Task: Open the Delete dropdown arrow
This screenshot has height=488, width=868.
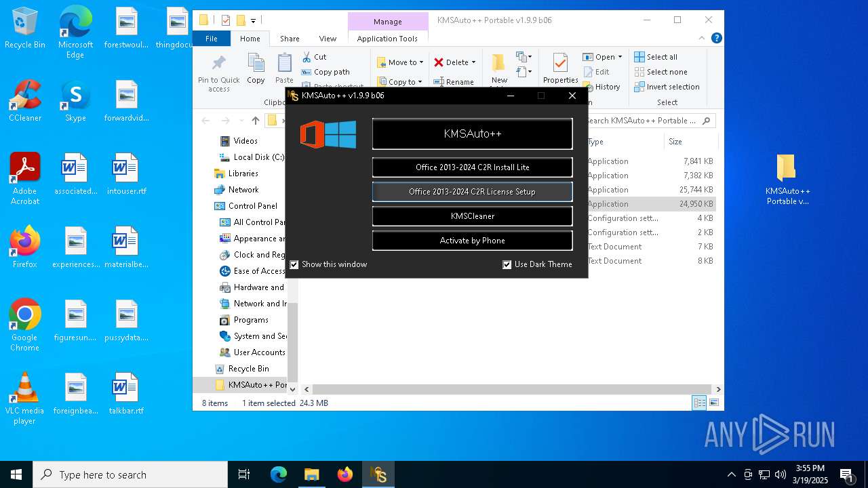Action: pyautogui.click(x=473, y=62)
